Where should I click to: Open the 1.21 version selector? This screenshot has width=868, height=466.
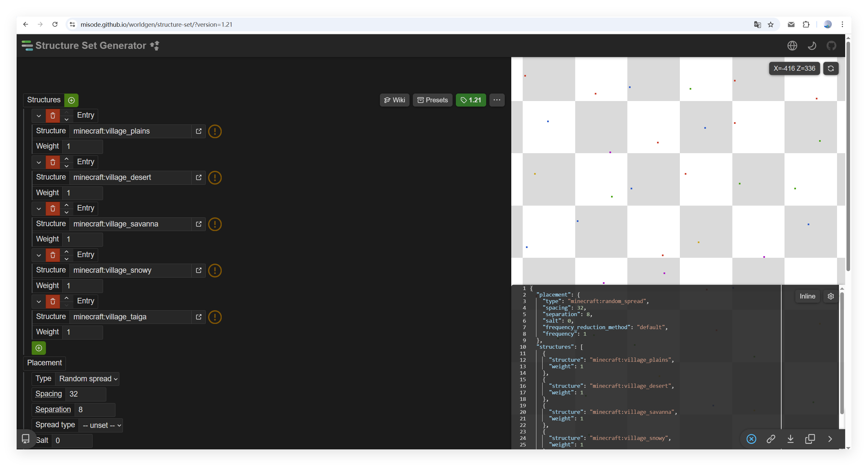coord(471,100)
